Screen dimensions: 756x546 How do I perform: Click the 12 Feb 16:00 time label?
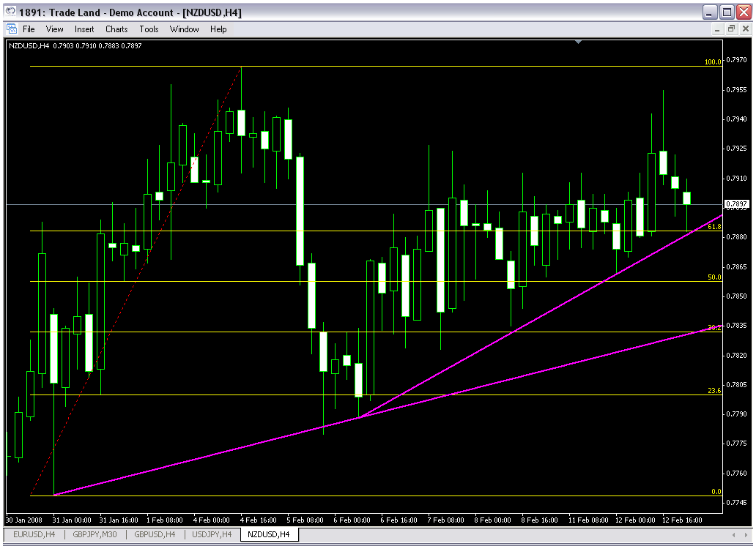coord(682,520)
